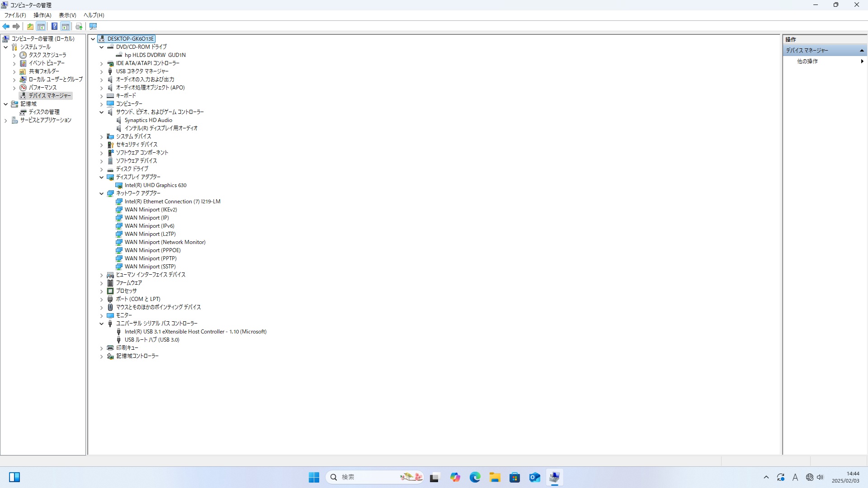Click the printer toolbar icon
This screenshot has height=488, width=868.
[x=79, y=26]
